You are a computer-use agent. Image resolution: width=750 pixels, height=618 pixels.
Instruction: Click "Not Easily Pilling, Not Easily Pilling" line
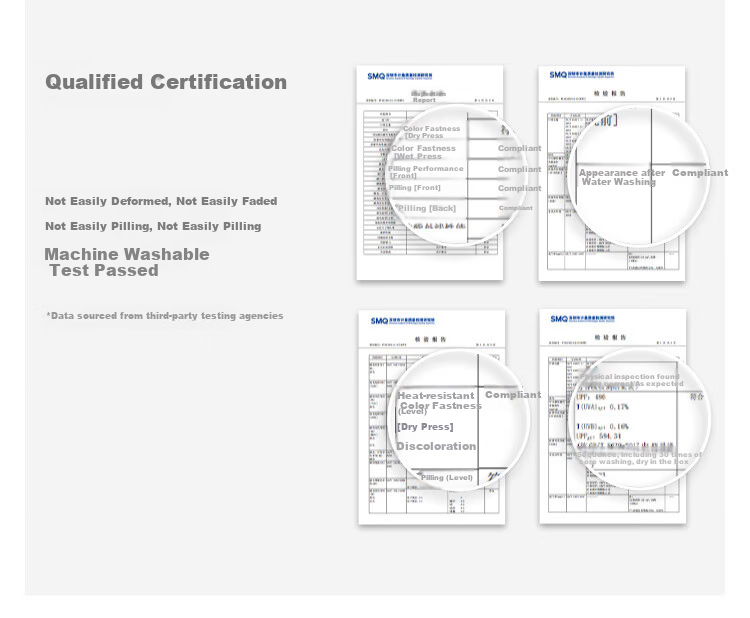tap(153, 226)
